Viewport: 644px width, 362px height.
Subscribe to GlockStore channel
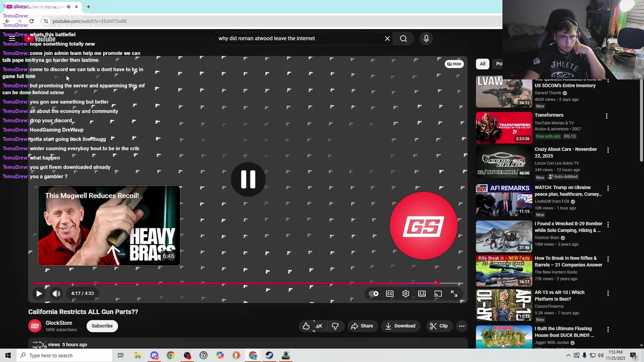pyautogui.click(x=102, y=326)
